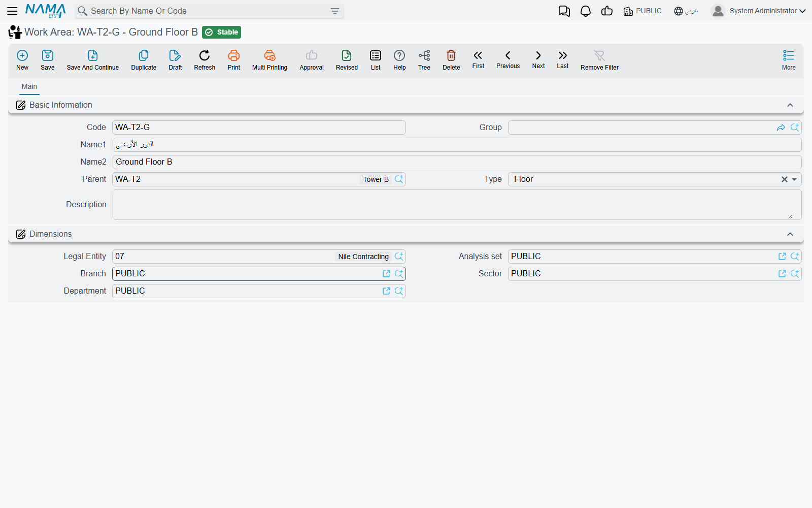Click the thumbs-up icon in the header
Viewport: 812px width, 508px height.
[607, 11]
